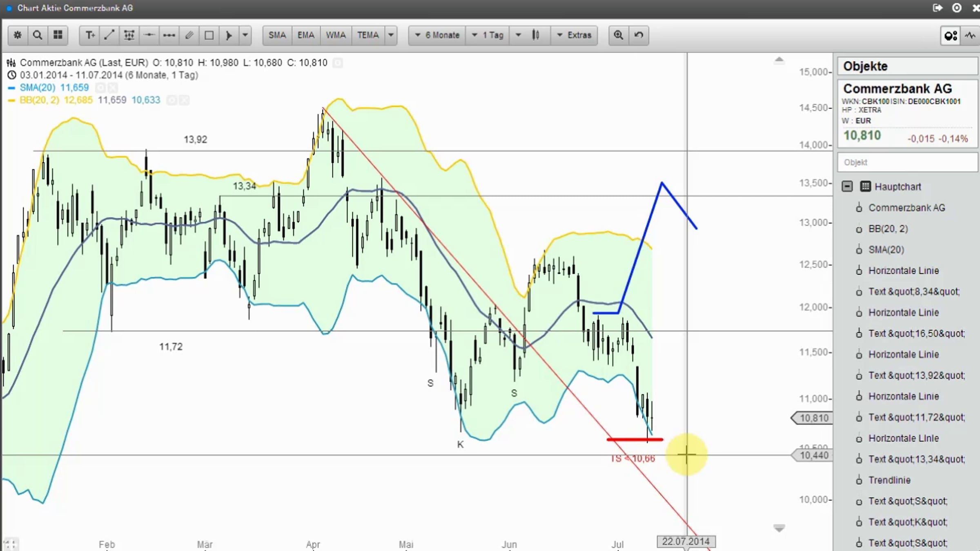Screen dimensions: 980x551
Task: Open more indicators dropdown after TEMA
Action: [x=391, y=35]
